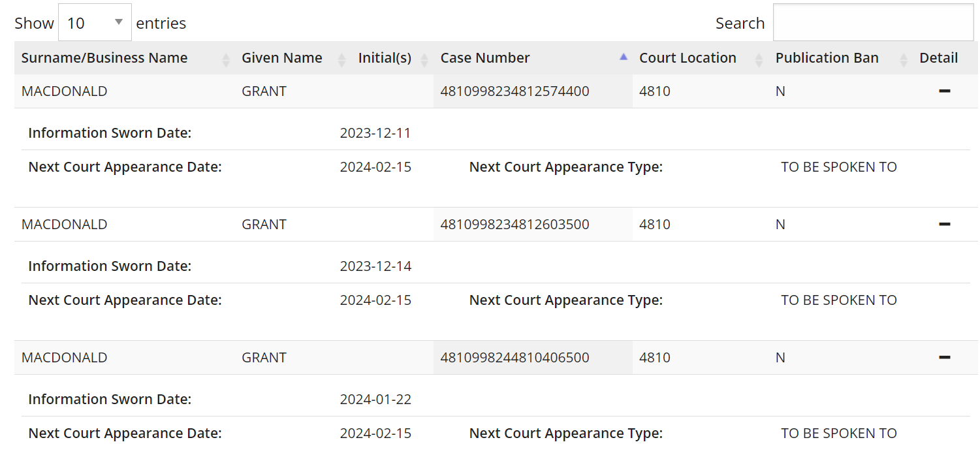The height and width of the screenshot is (472, 980).
Task: Click Information Sworn Date label beside 2023-12-14
Action: click(x=110, y=266)
